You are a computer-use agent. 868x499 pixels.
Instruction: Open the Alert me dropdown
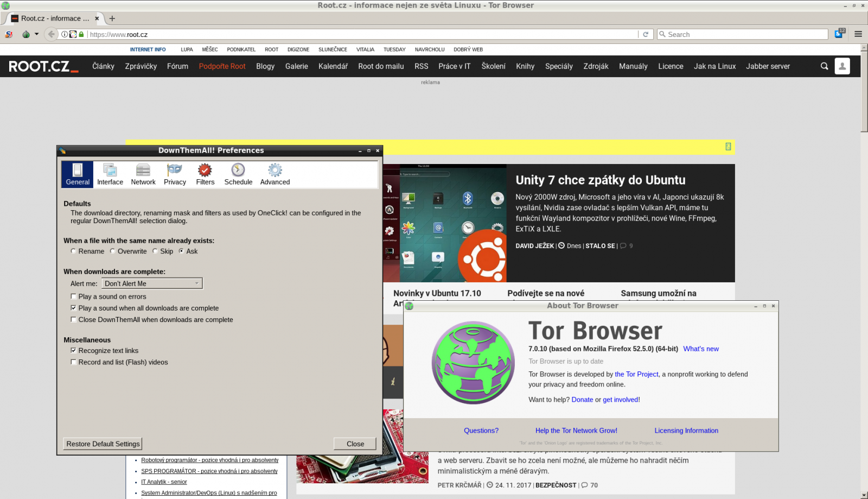(x=152, y=283)
